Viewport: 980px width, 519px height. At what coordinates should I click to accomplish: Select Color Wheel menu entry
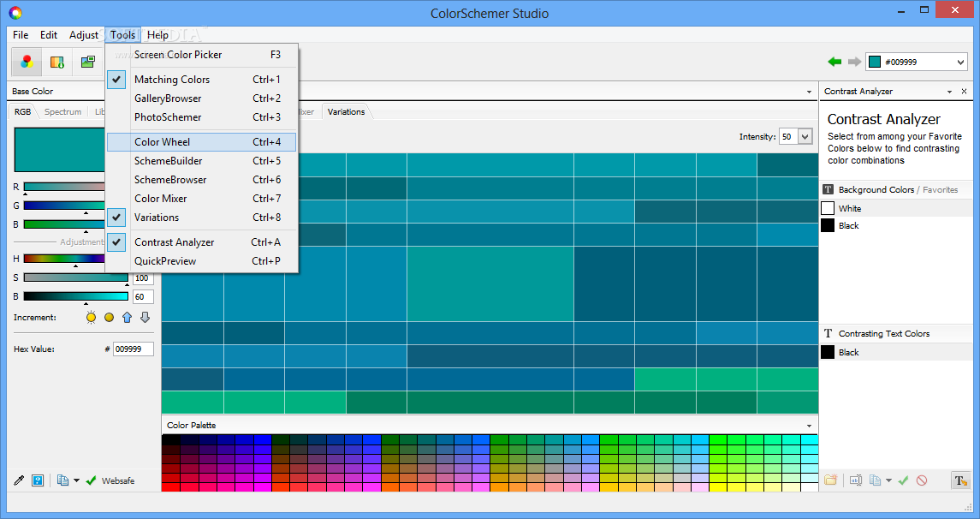click(201, 142)
